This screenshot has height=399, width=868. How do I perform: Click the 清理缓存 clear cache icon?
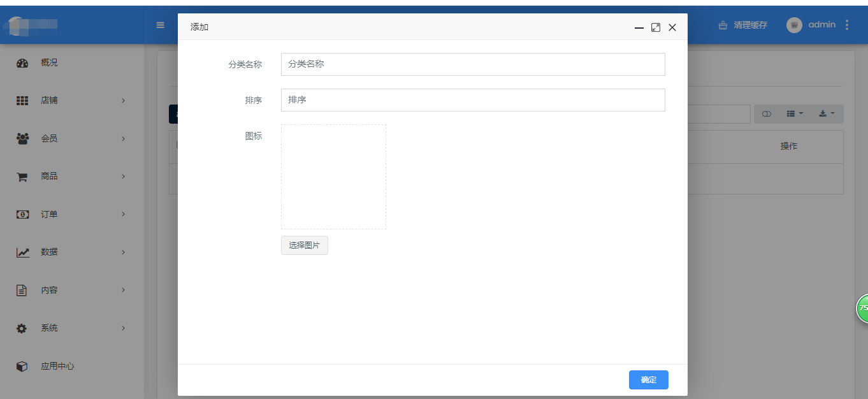723,25
